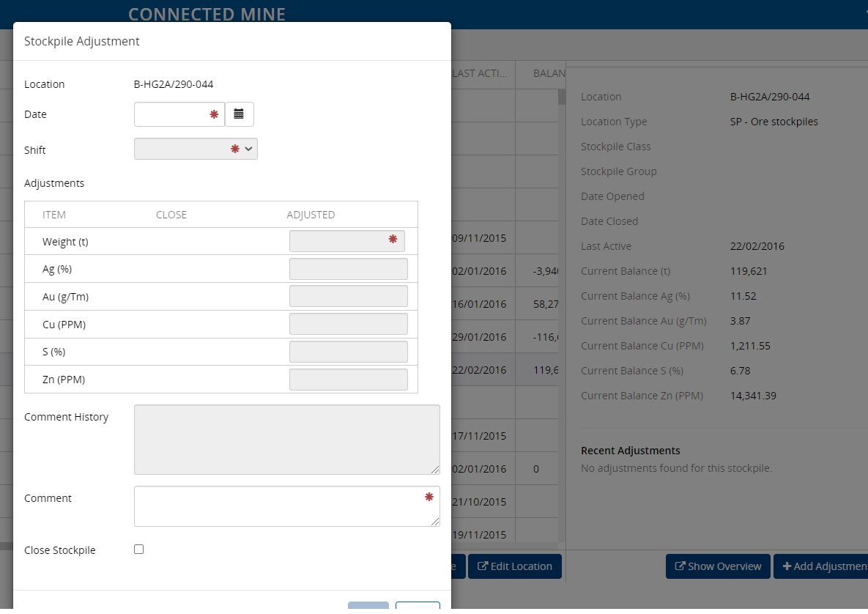
Task: Click the B-HG2A/290-044 location in dialog
Action: click(174, 84)
